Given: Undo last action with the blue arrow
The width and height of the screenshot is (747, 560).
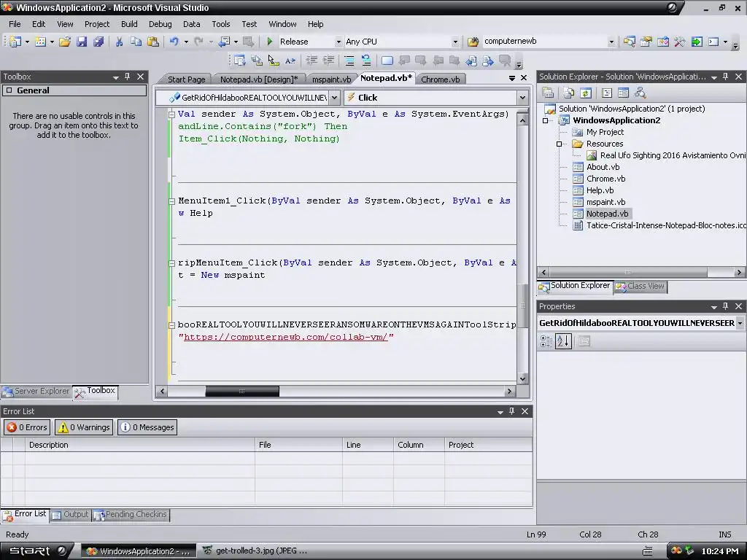Looking at the screenshot, I should (x=174, y=42).
